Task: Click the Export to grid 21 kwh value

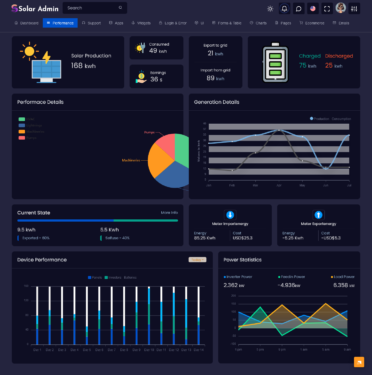Action: [x=215, y=53]
